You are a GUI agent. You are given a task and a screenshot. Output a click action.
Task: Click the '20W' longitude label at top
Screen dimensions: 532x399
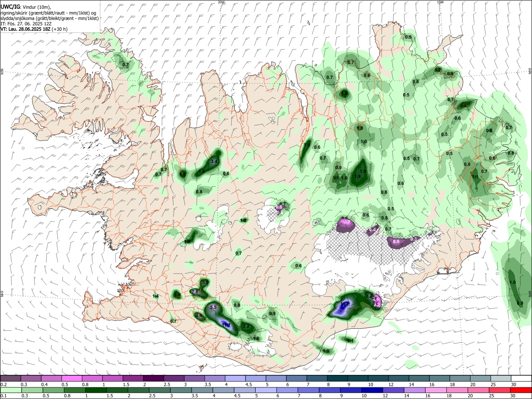point(221,2)
